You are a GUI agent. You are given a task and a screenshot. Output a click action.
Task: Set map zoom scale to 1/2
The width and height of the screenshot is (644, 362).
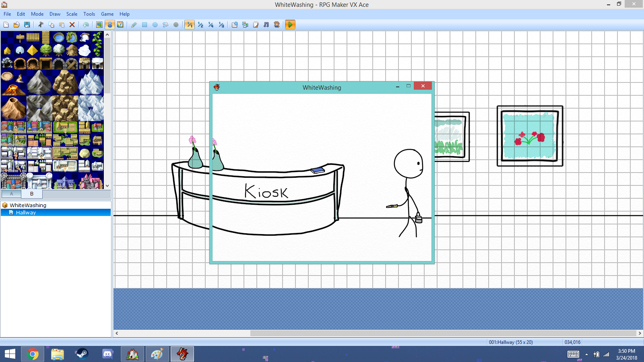click(200, 25)
